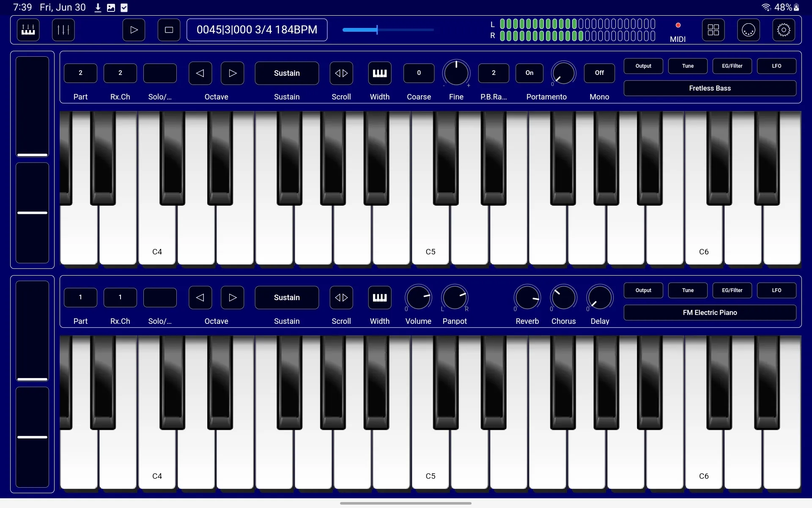
Task: Change Coarse tune value 0
Action: pos(419,73)
